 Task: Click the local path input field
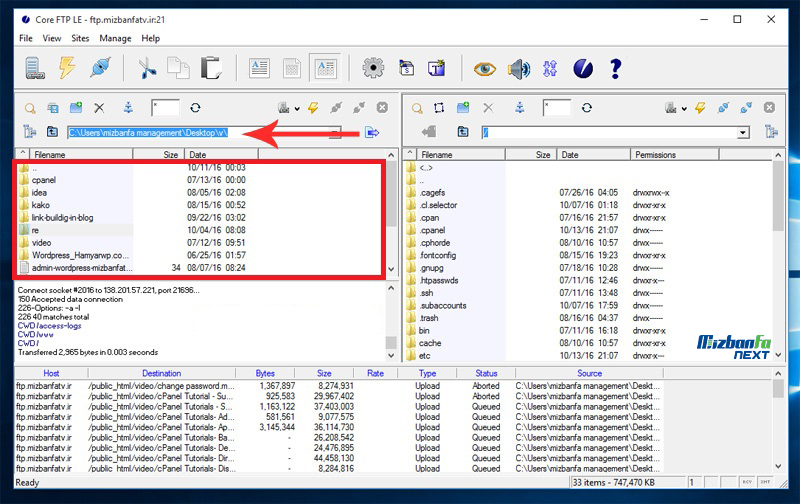click(204, 133)
